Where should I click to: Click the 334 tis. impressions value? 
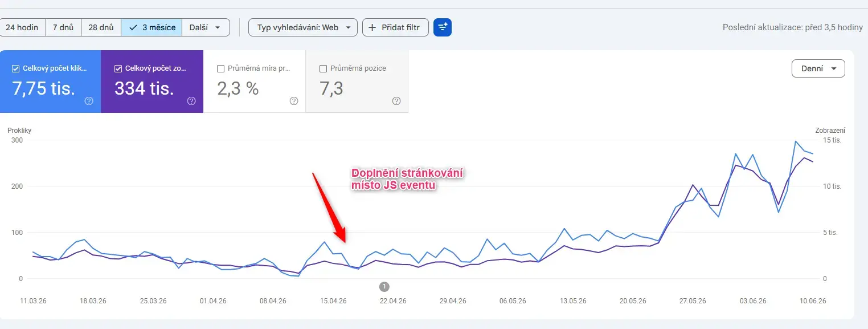144,88
